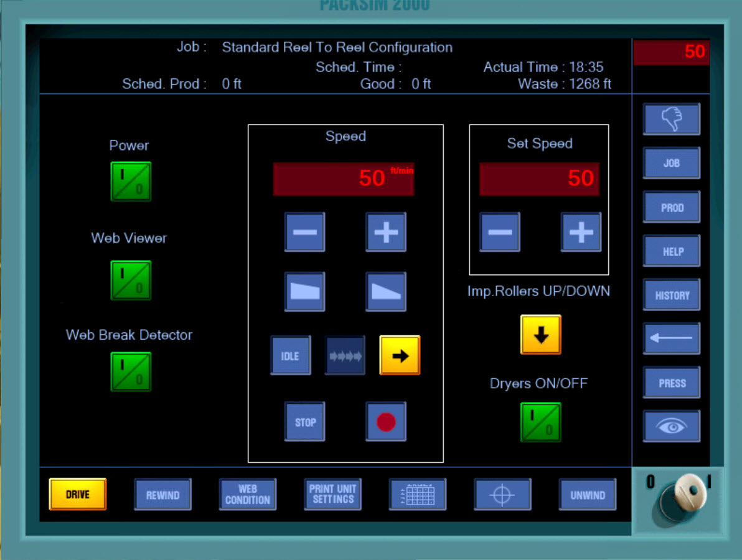
Task: Toggle Imp. Rollers UP/DOWN arrow button
Action: coord(540,335)
